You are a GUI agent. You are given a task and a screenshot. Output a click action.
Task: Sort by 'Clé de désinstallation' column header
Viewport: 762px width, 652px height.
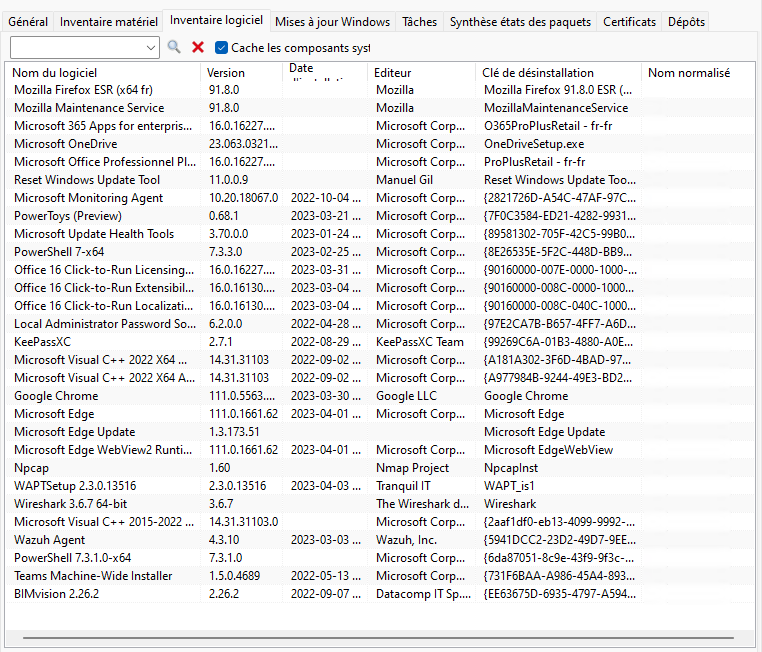click(x=558, y=72)
